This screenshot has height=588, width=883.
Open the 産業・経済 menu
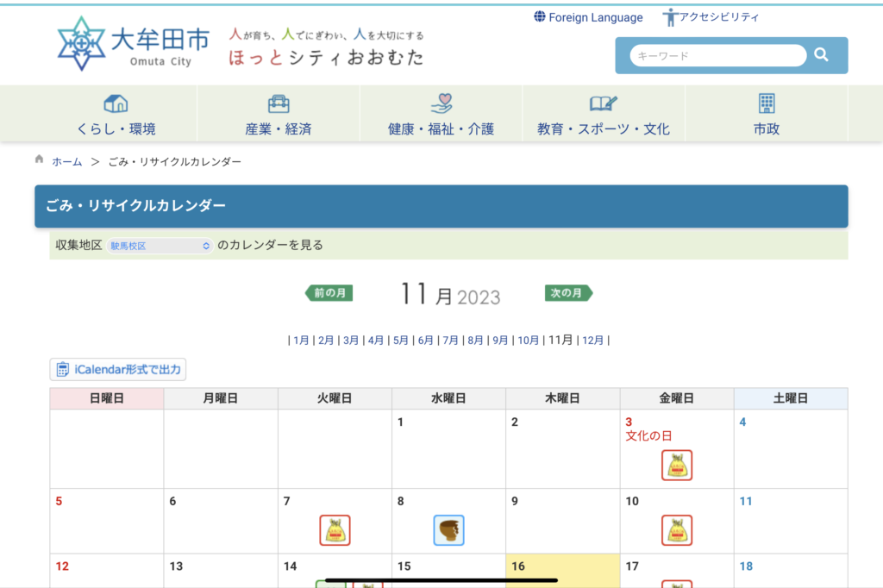278,115
